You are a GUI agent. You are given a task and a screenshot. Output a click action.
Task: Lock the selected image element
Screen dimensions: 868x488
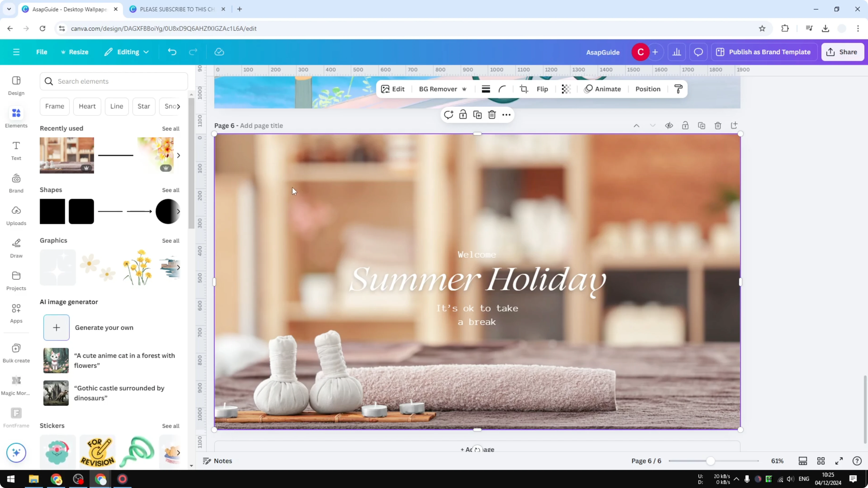pos(463,115)
